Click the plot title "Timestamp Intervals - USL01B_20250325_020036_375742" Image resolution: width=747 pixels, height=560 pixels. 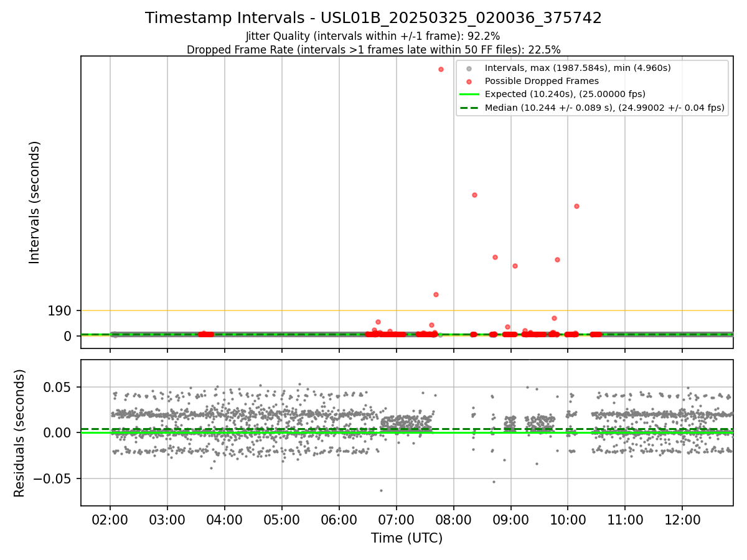coord(374,18)
